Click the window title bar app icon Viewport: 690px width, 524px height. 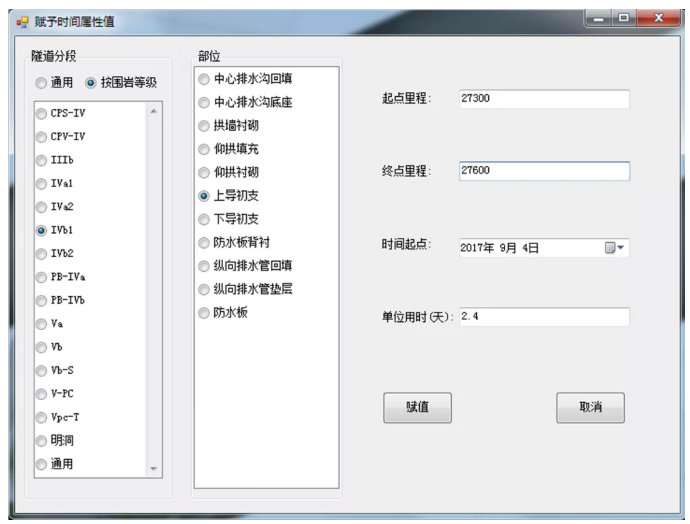[22, 22]
